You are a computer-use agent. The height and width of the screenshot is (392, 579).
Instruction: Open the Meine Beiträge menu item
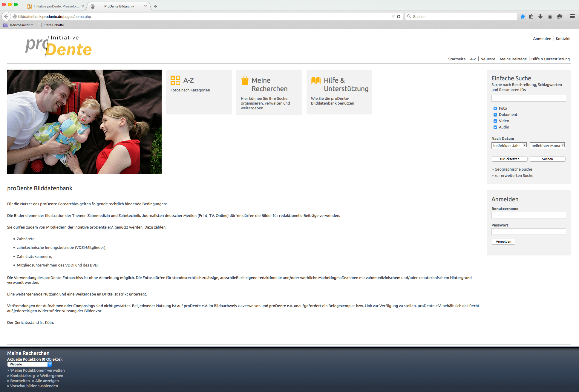tap(513, 59)
